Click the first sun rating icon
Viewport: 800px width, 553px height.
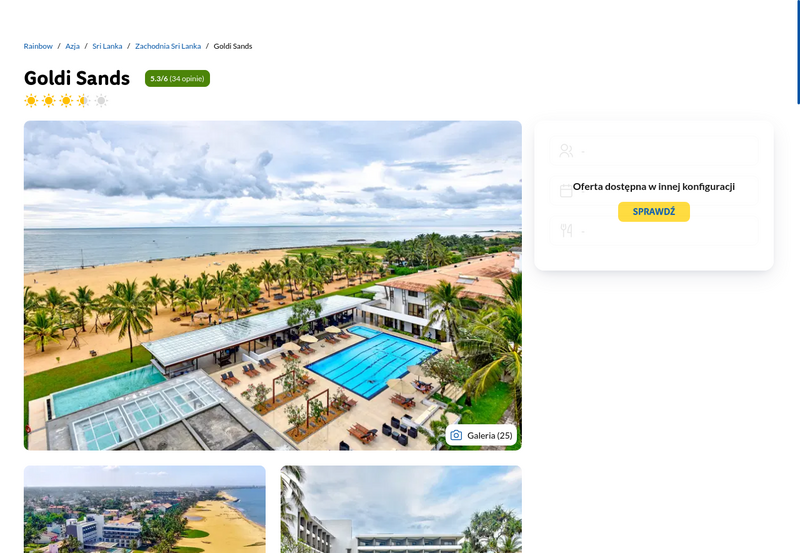click(x=31, y=100)
